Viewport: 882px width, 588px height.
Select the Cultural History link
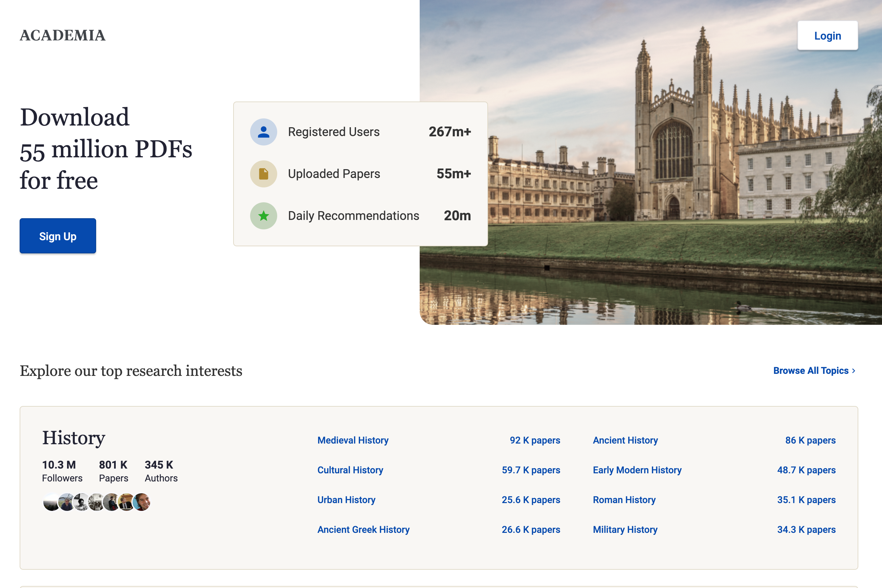(x=350, y=470)
